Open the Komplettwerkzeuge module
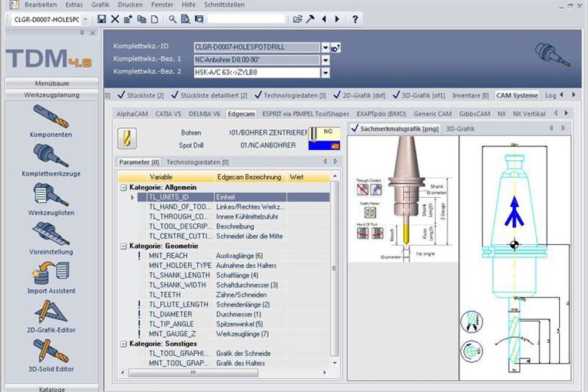 [51, 160]
